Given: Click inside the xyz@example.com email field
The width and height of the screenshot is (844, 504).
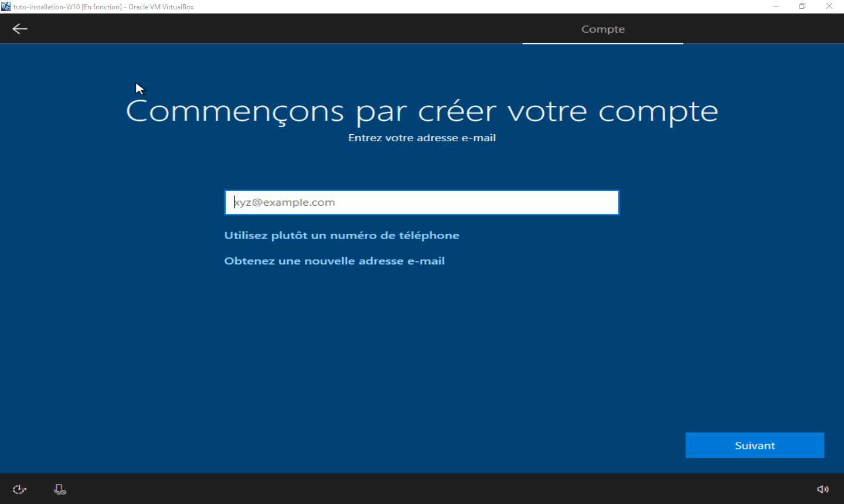Looking at the screenshot, I should click(x=421, y=202).
